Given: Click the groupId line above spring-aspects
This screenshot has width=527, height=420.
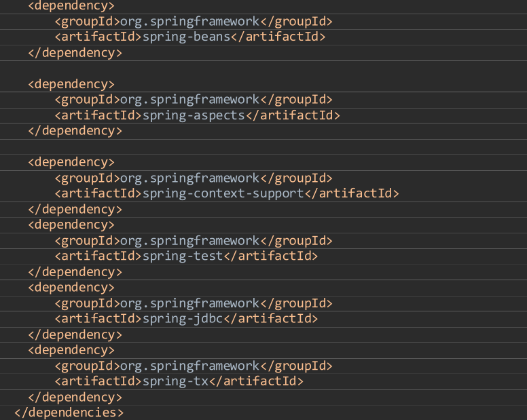Looking at the screenshot, I should coord(194,100).
